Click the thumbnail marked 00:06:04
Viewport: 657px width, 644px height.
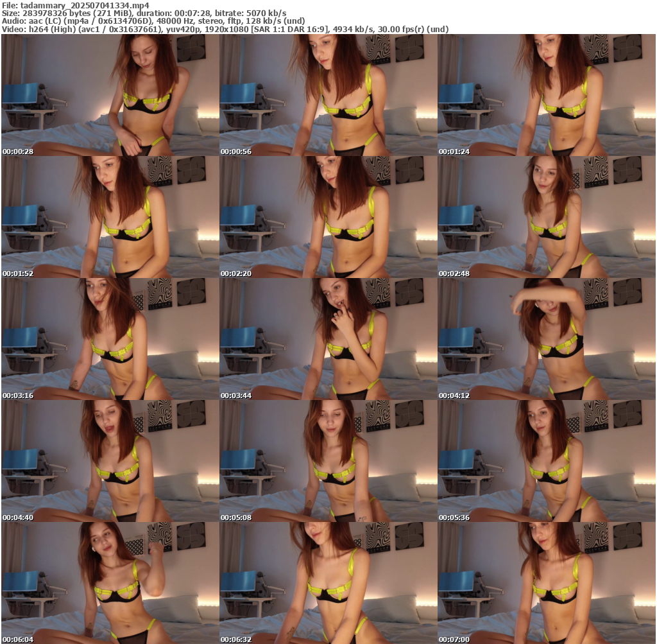(x=110, y=583)
